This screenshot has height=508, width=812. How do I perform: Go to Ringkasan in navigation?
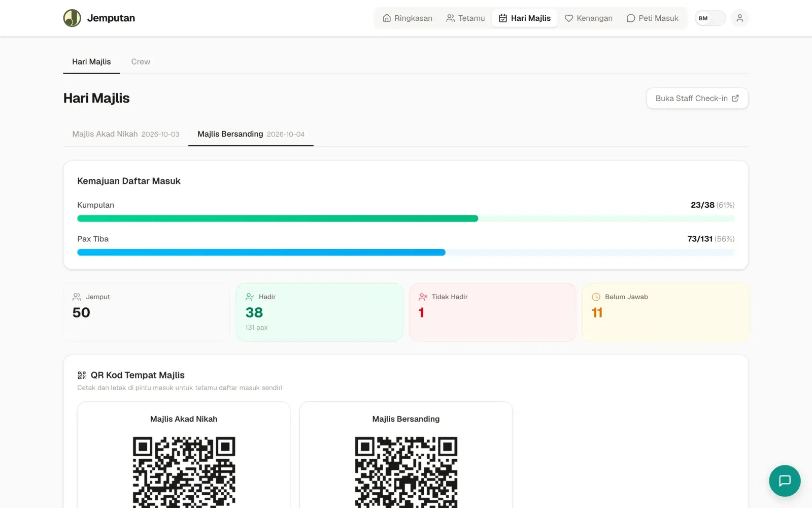pos(408,18)
